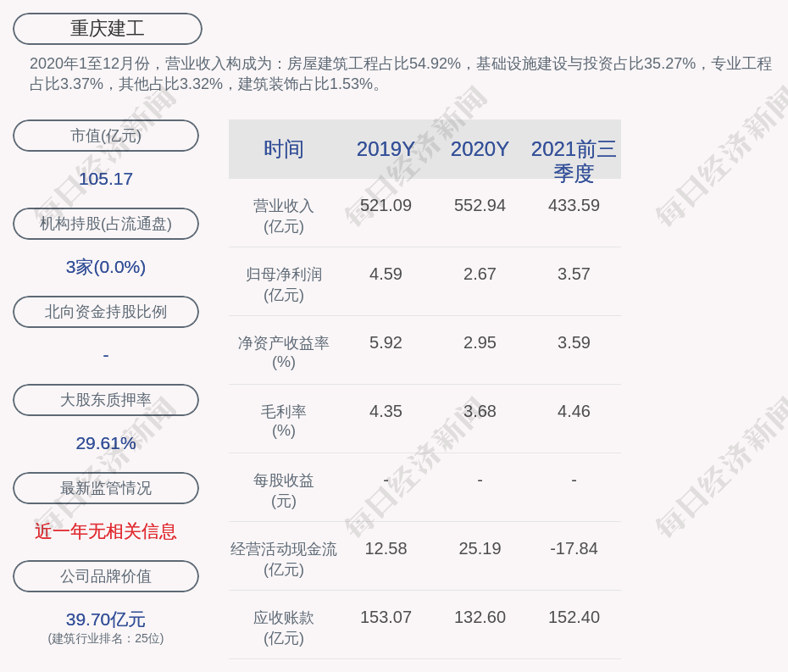Select the 营业收入(亿元) row label
This screenshot has width=788, height=672.
click(284, 216)
